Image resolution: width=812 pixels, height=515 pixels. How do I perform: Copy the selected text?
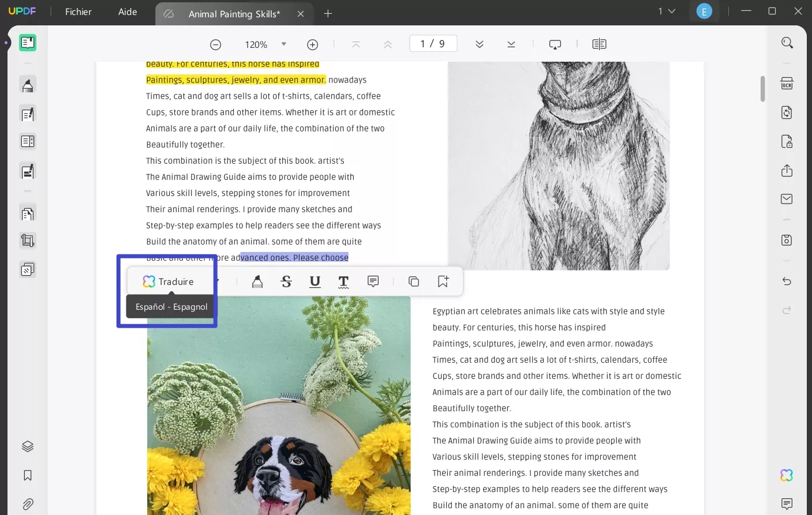click(x=414, y=281)
